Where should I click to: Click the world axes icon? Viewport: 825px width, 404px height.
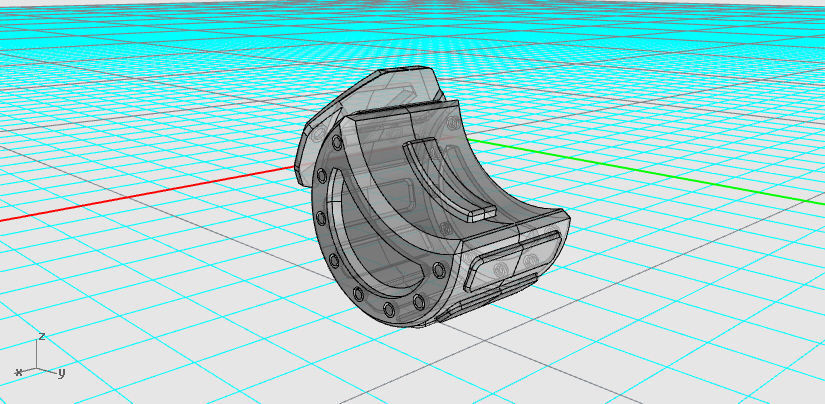40,357
